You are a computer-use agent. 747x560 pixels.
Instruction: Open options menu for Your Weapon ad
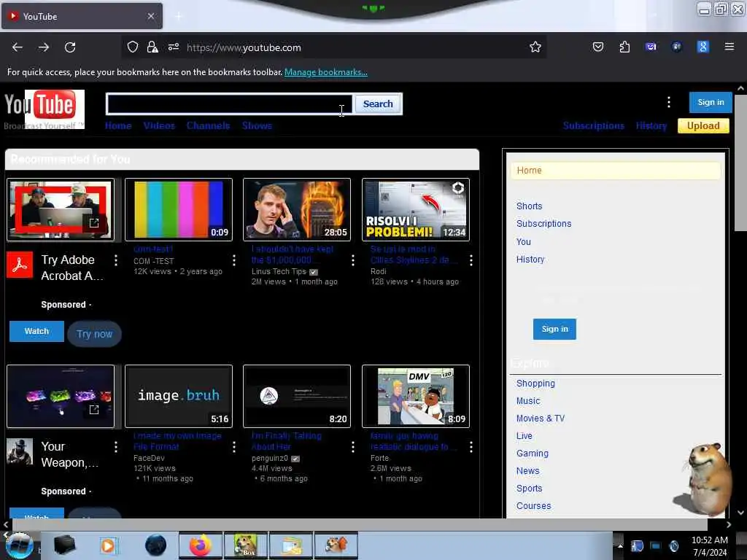(x=116, y=447)
